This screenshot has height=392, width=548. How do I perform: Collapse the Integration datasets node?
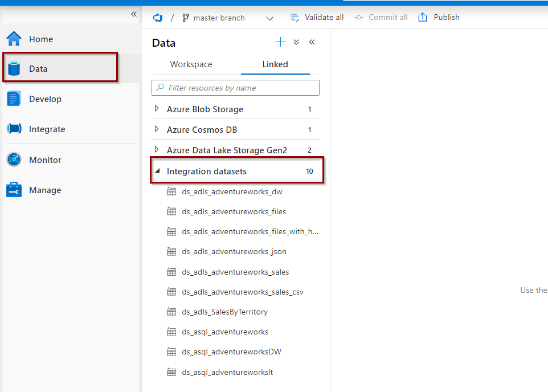(x=158, y=171)
